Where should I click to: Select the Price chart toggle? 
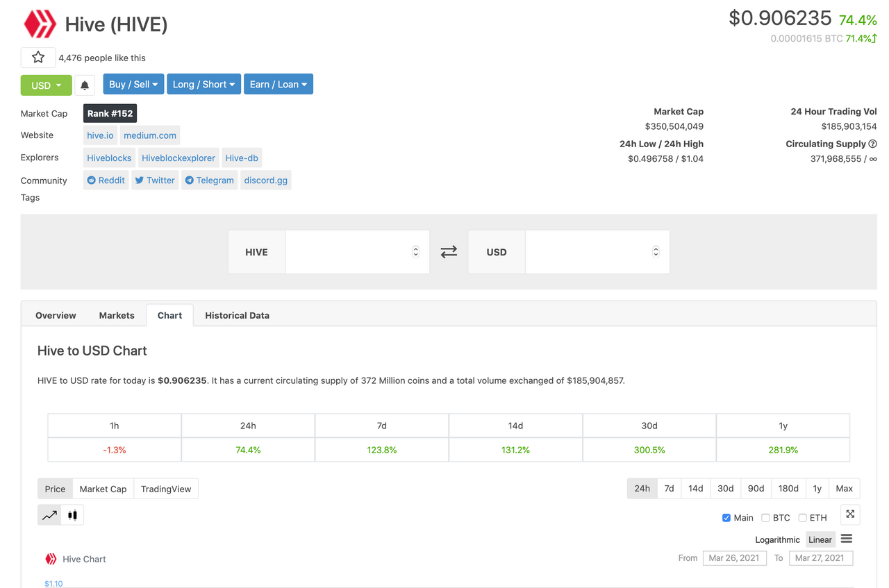55,489
